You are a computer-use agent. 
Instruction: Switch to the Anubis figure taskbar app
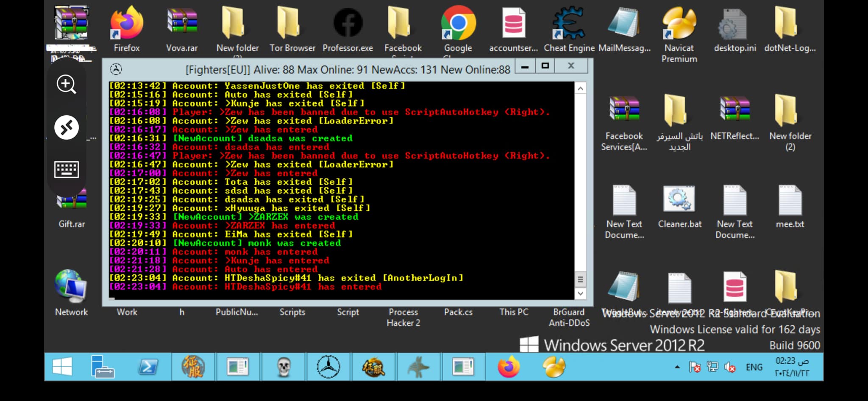coord(418,367)
